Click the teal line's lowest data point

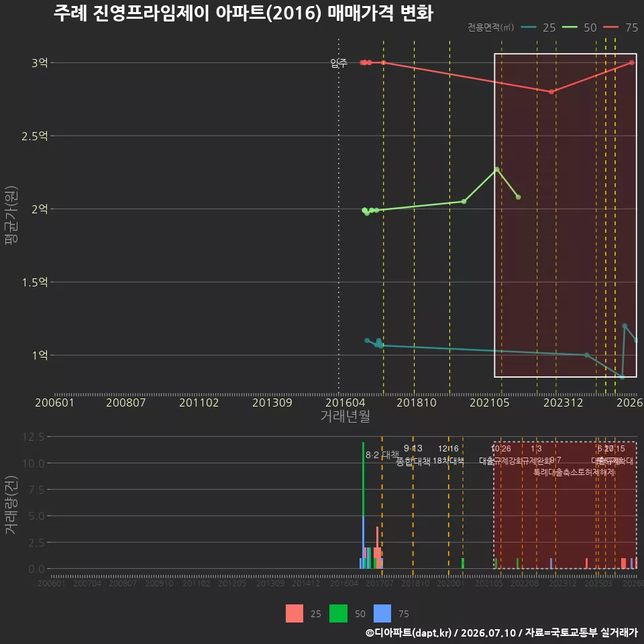tap(623, 377)
